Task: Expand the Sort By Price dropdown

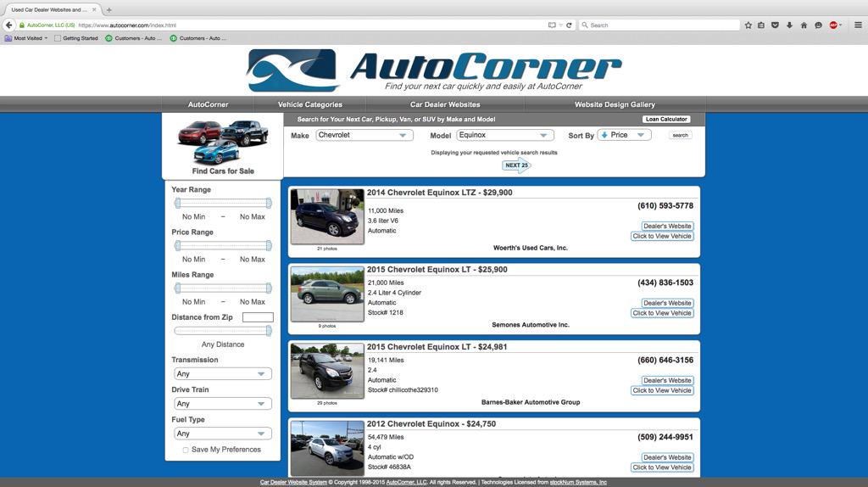Action: coord(624,135)
